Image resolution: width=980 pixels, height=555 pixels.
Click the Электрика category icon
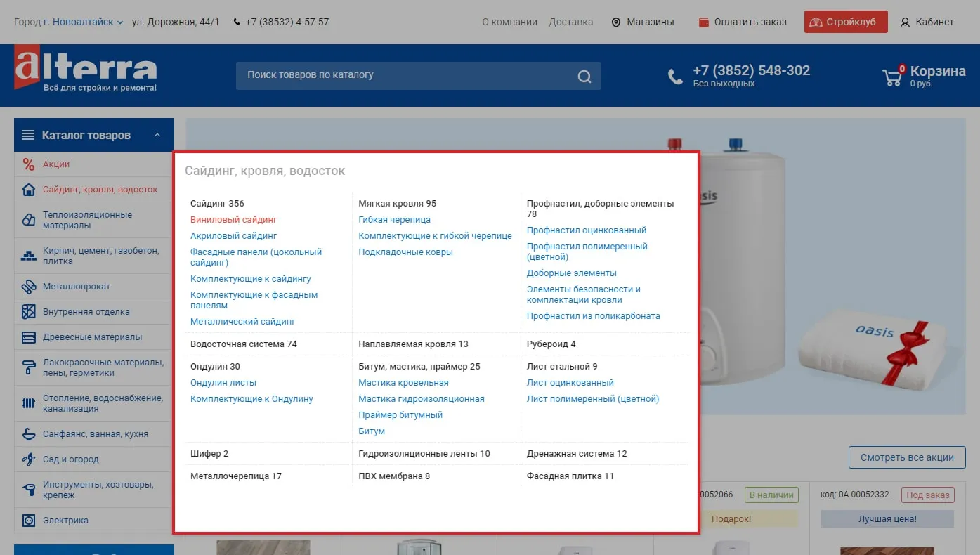pyautogui.click(x=29, y=521)
